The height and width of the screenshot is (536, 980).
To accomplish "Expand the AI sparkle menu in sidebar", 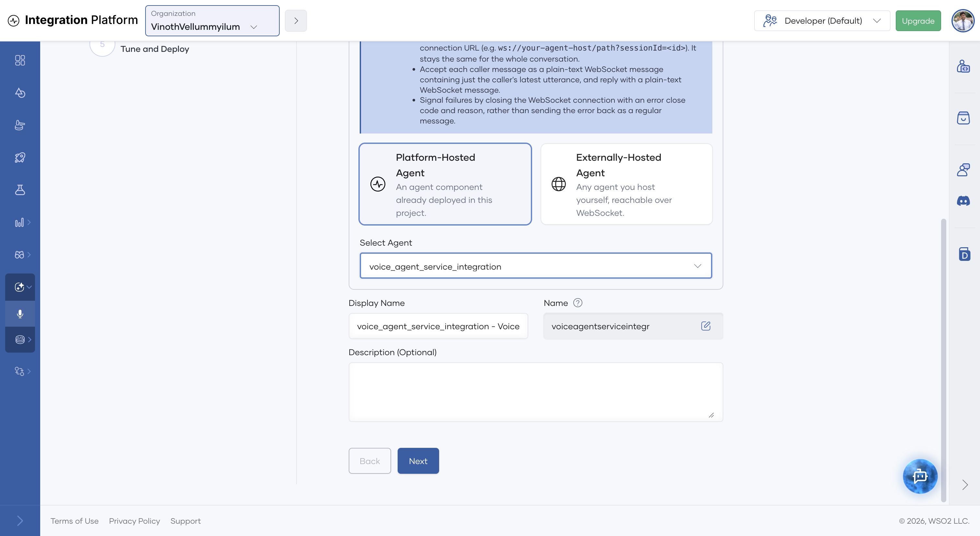I will click(x=20, y=287).
